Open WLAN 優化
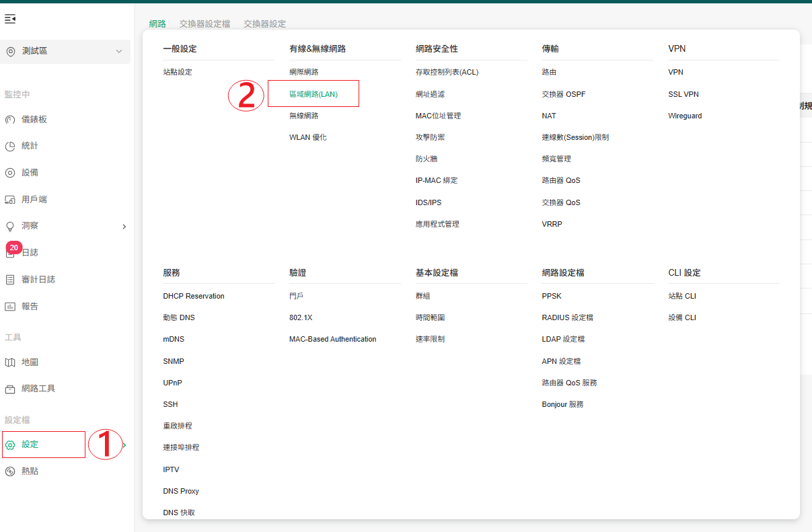The width and height of the screenshot is (812, 532). coord(308,137)
